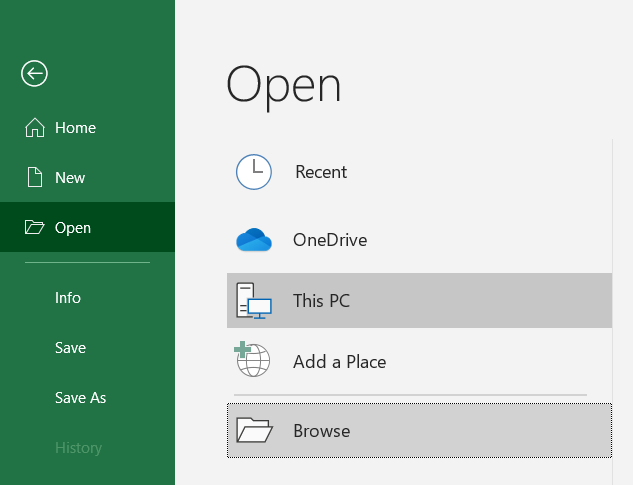Click the New blank document icon
Screen dimensions: 633x485
(35, 178)
